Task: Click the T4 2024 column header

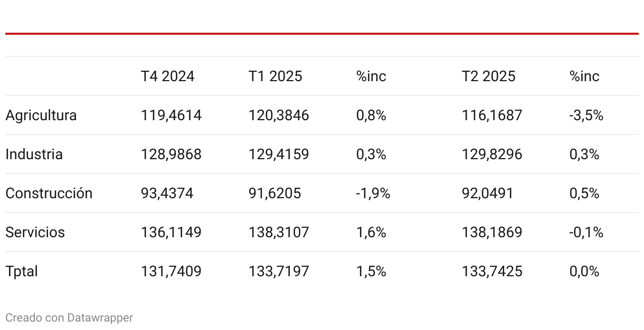Action: [167, 76]
